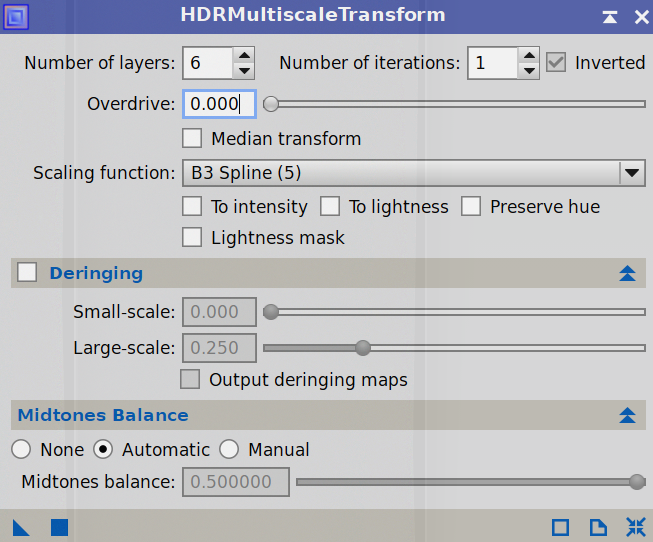Enable the Median transform checkbox
The width and height of the screenshot is (653, 542).
click(193, 138)
